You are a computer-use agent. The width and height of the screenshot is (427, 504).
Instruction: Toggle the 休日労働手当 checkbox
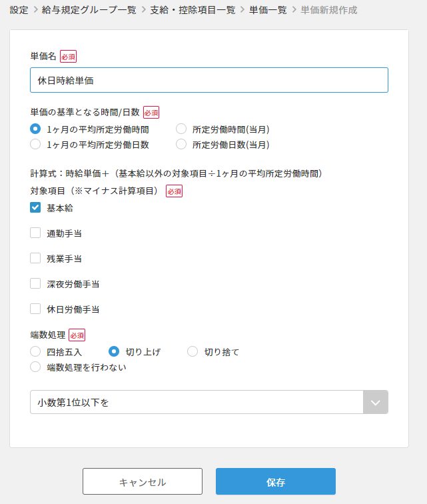point(36,309)
